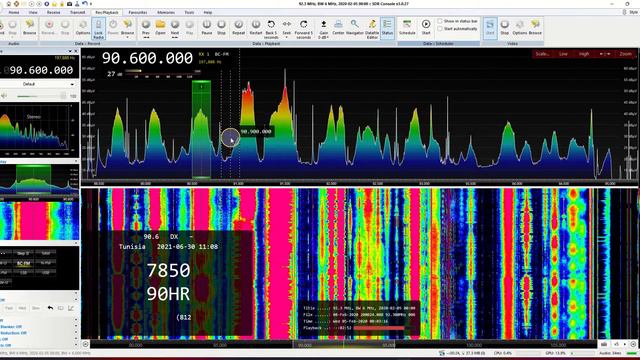Screen dimensions: 640x360
Task: Open Options in the Video group
Action: [520, 27]
